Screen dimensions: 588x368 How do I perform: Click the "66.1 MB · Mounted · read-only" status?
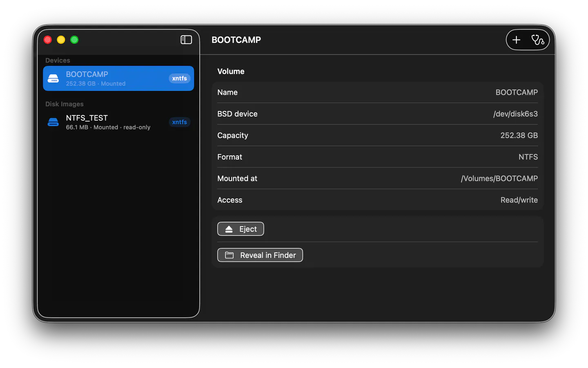point(108,127)
